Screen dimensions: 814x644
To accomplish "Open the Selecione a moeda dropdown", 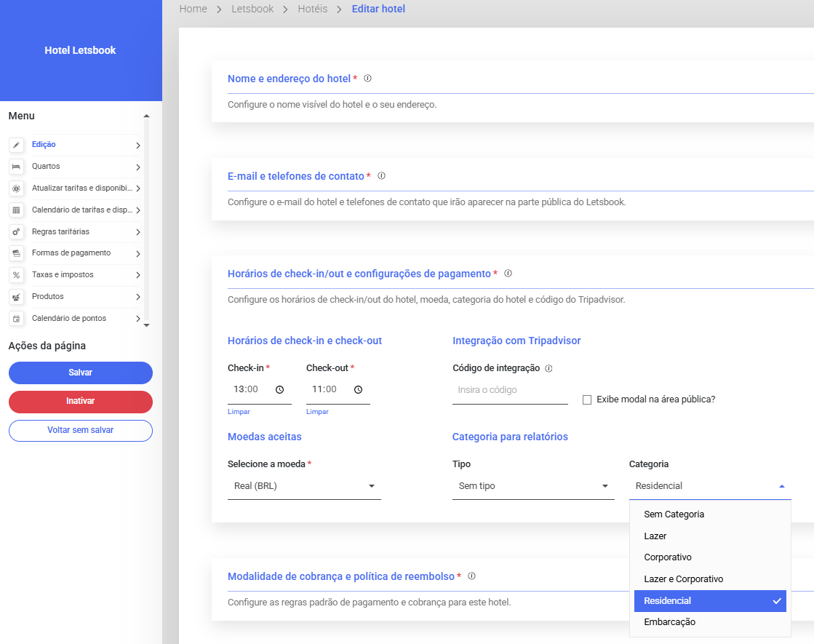I will tap(304, 486).
